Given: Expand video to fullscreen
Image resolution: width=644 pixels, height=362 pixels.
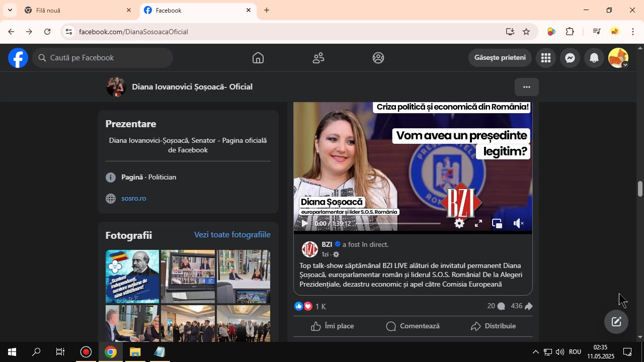Looking at the screenshot, I should tap(478, 223).
